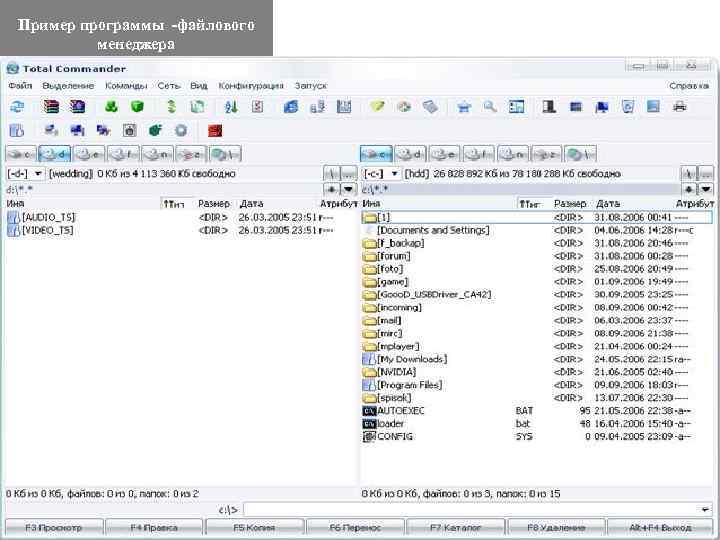Select the AUTOEXEC BAT file
The image size is (720, 540).
(537, 411)
